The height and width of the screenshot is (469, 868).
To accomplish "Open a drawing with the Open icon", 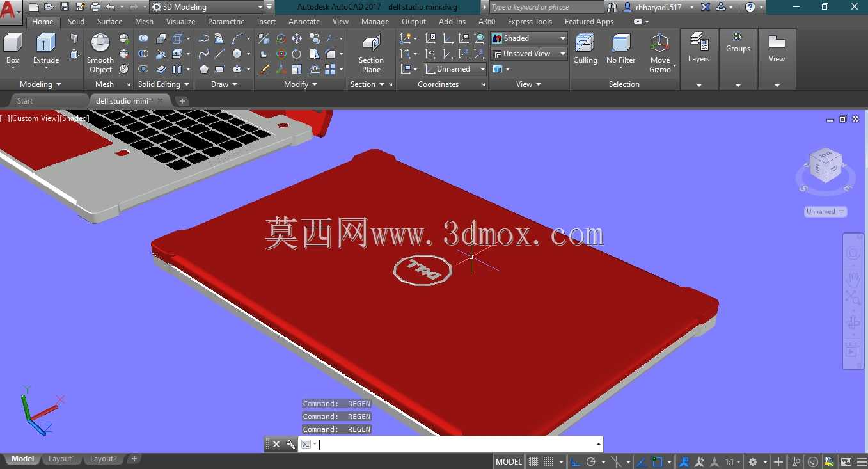I will 49,7.
